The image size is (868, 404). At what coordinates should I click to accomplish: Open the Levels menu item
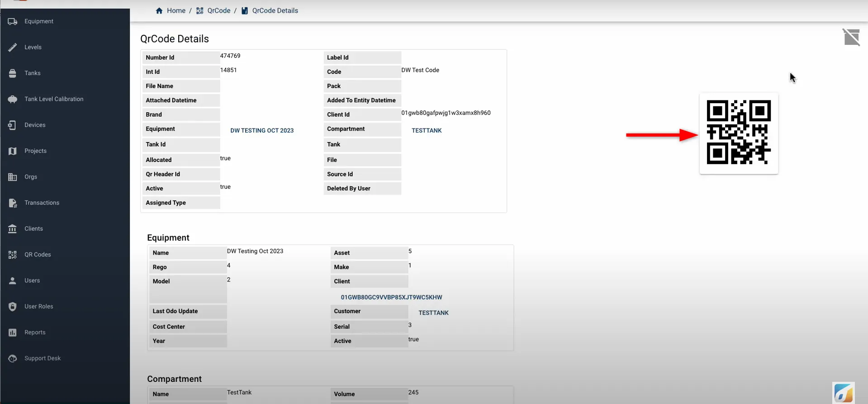coord(33,47)
